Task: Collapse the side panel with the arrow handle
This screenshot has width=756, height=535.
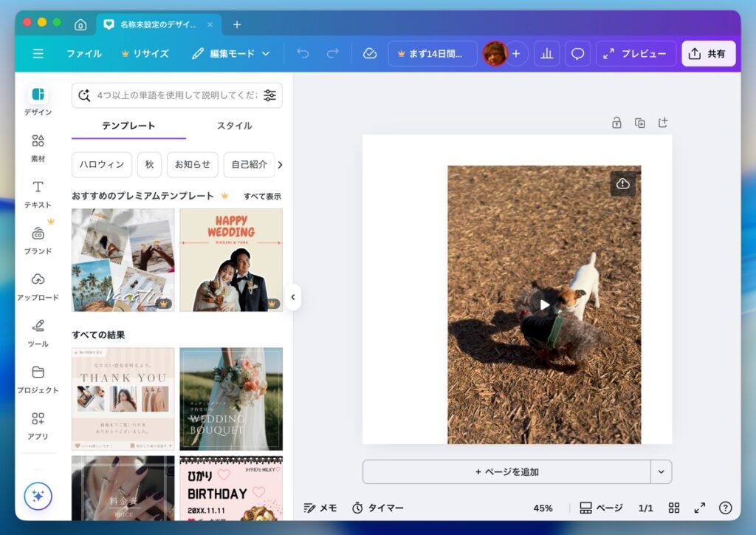Action: point(293,297)
